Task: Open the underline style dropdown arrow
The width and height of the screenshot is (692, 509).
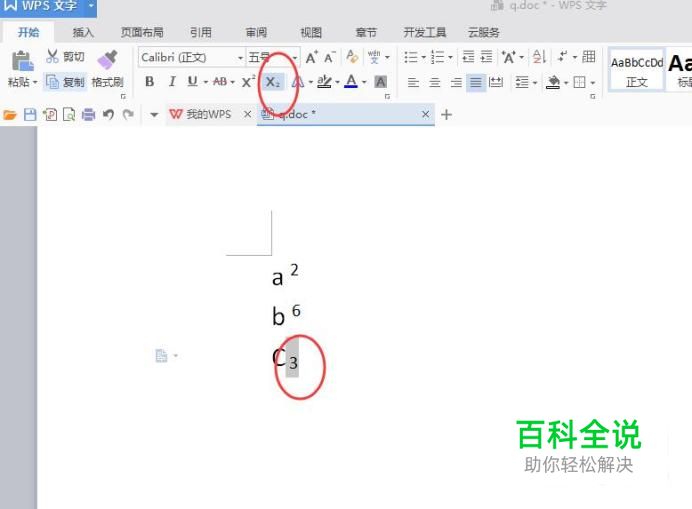Action: 205,82
